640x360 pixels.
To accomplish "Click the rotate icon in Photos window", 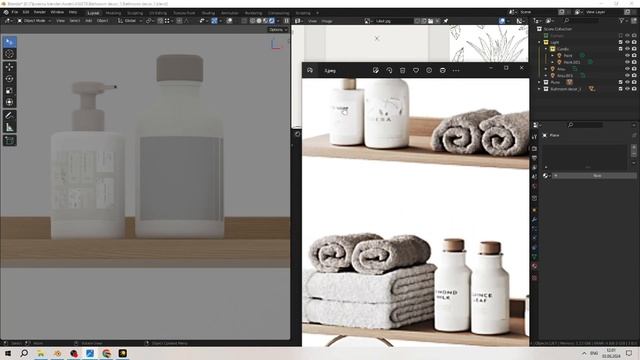I will pos(389,70).
